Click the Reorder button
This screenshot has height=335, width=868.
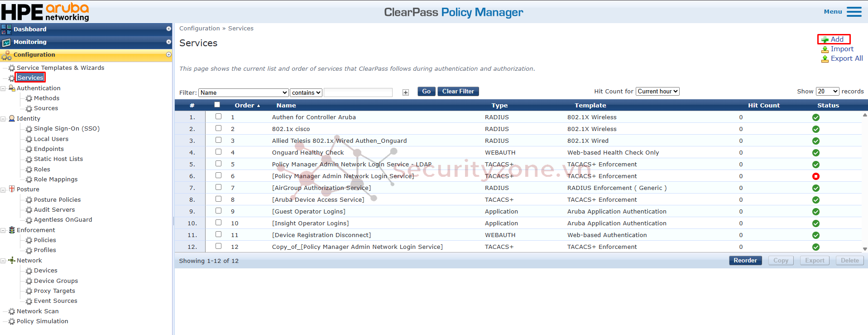coord(745,261)
